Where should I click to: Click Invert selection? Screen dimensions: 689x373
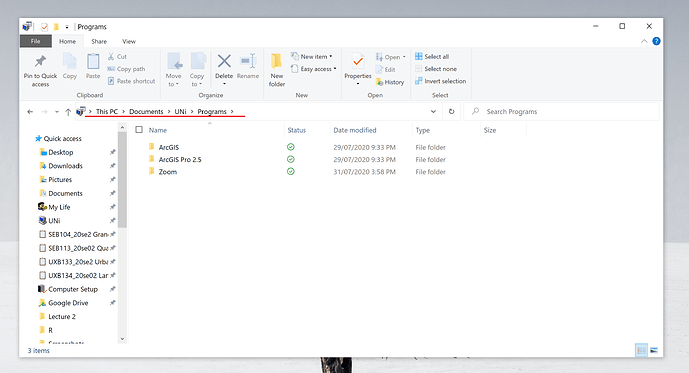click(x=440, y=81)
